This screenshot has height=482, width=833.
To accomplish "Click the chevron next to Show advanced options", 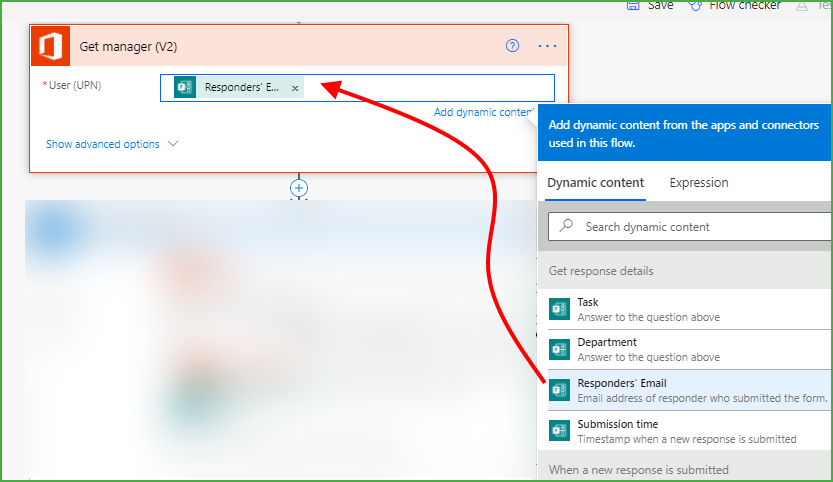I will tap(173, 143).
